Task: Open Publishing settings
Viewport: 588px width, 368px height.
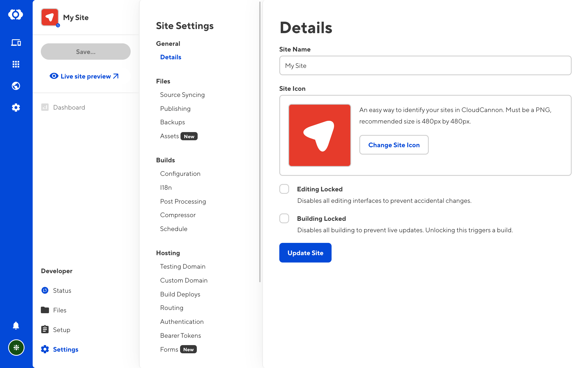Action: click(175, 109)
